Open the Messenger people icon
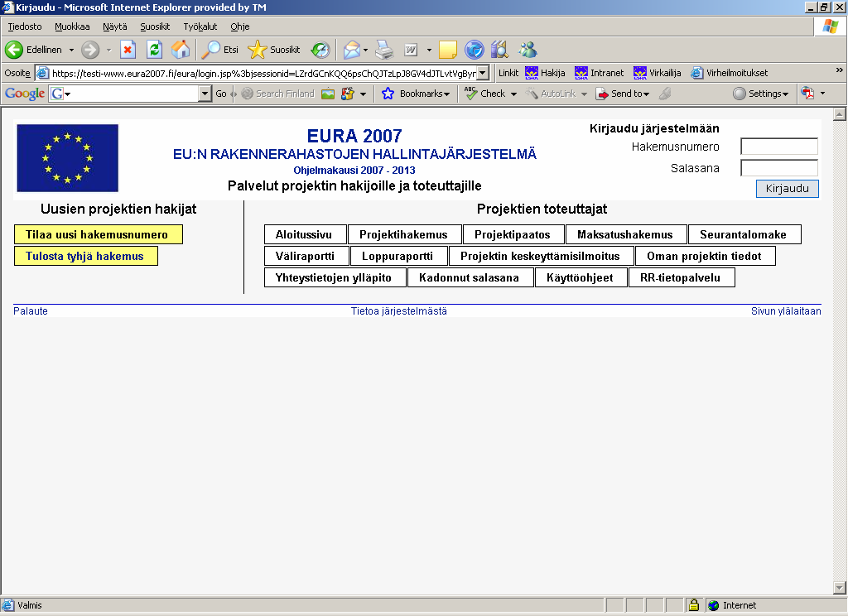 pyautogui.click(x=528, y=50)
